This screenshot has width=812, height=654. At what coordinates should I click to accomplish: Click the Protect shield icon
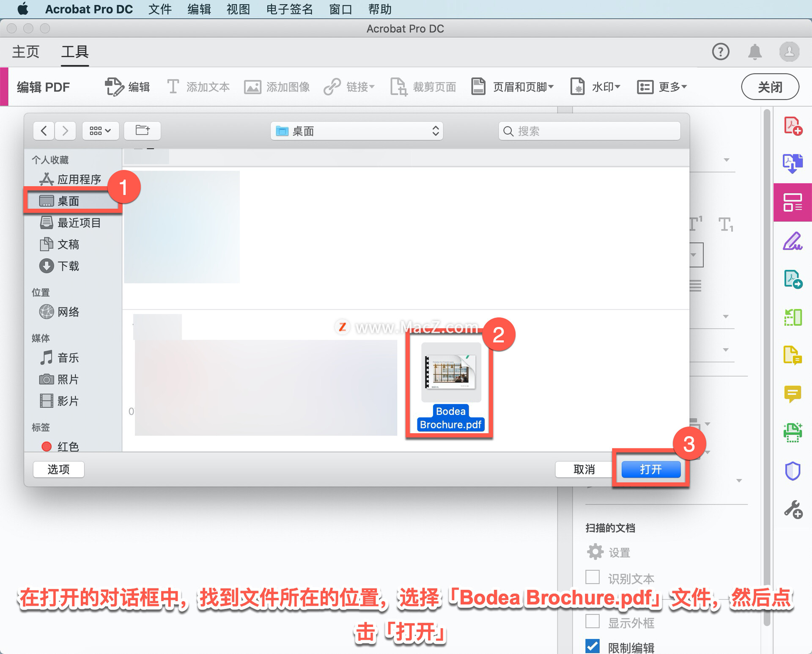793,471
